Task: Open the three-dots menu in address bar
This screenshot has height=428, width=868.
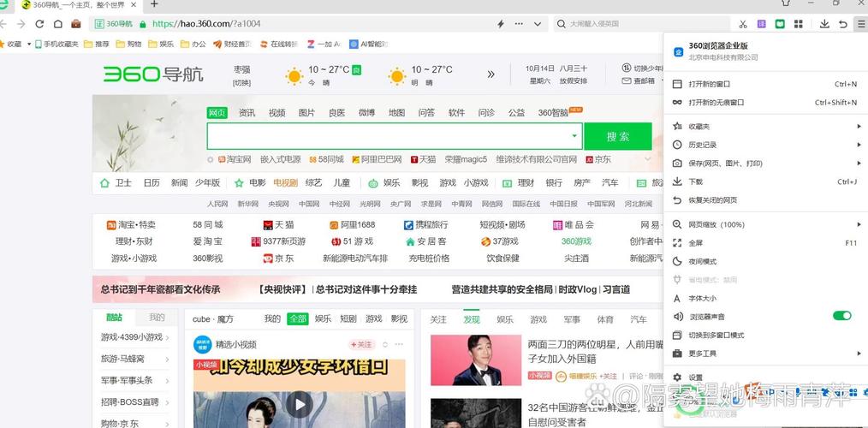Action: [x=519, y=24]
